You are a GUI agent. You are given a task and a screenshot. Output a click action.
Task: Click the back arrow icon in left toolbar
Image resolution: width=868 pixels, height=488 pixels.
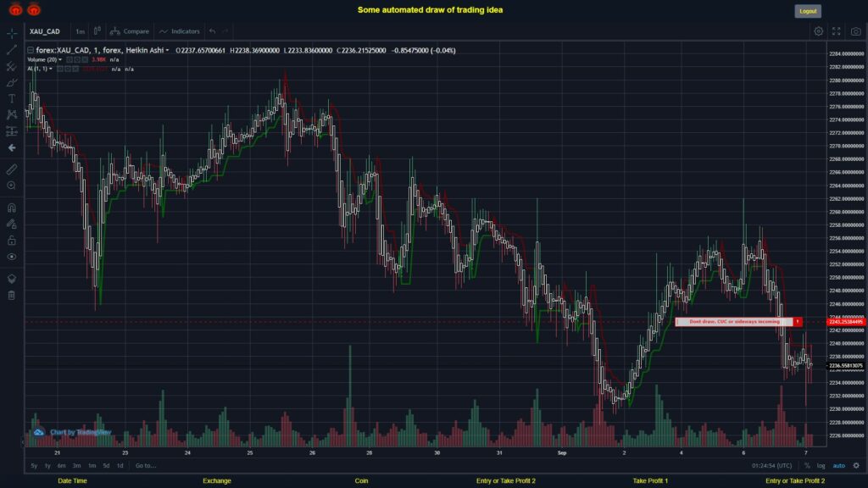(x=12, y=147)
